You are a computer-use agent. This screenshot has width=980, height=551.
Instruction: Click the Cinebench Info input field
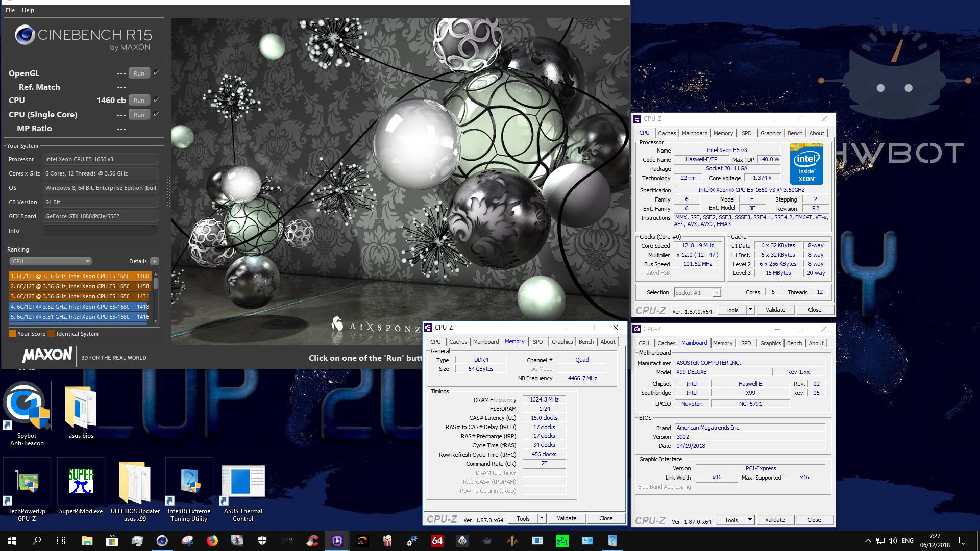point(101,231)
